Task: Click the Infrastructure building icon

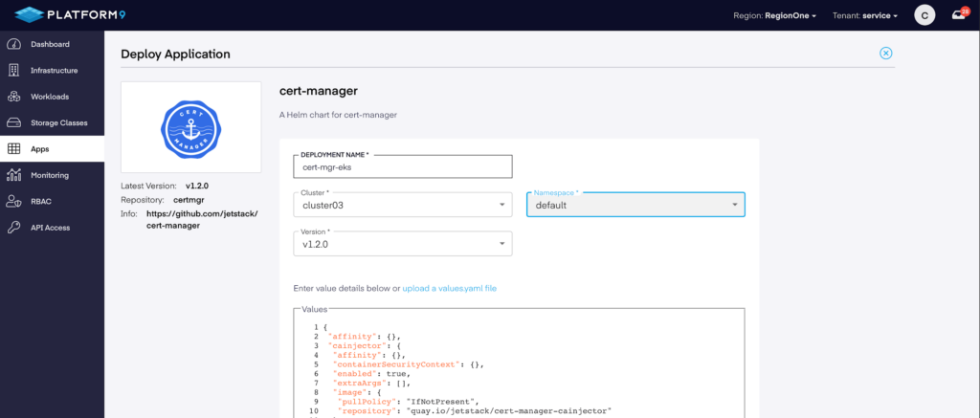Action: 13,71
